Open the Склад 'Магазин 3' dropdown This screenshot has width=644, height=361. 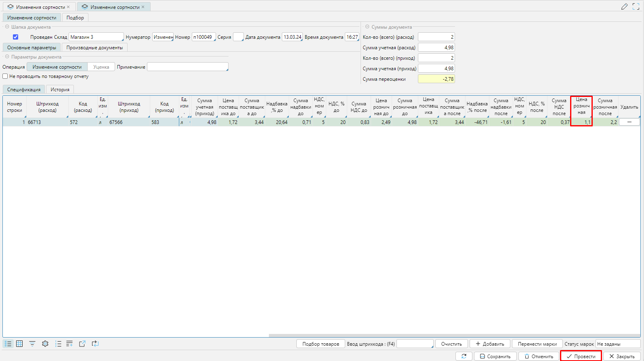coord(96,37)
